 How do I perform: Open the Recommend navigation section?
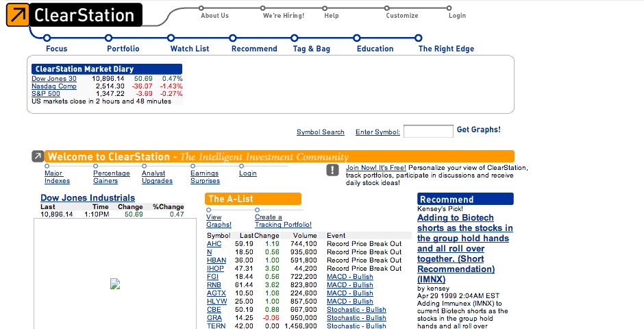click(254, 49)
